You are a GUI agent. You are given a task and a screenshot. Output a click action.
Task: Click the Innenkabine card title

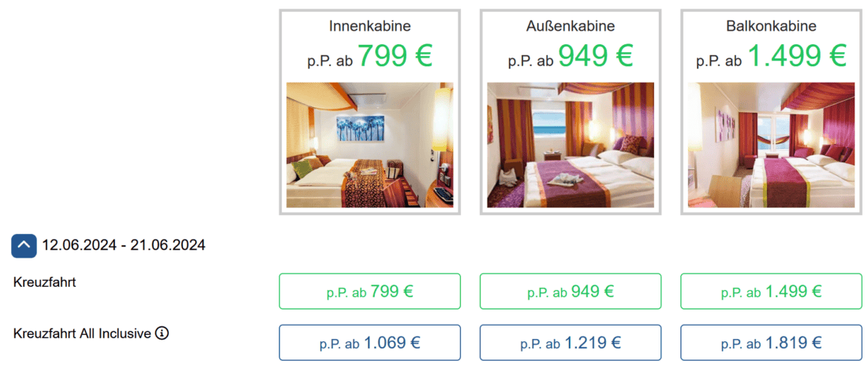(369, 27)
